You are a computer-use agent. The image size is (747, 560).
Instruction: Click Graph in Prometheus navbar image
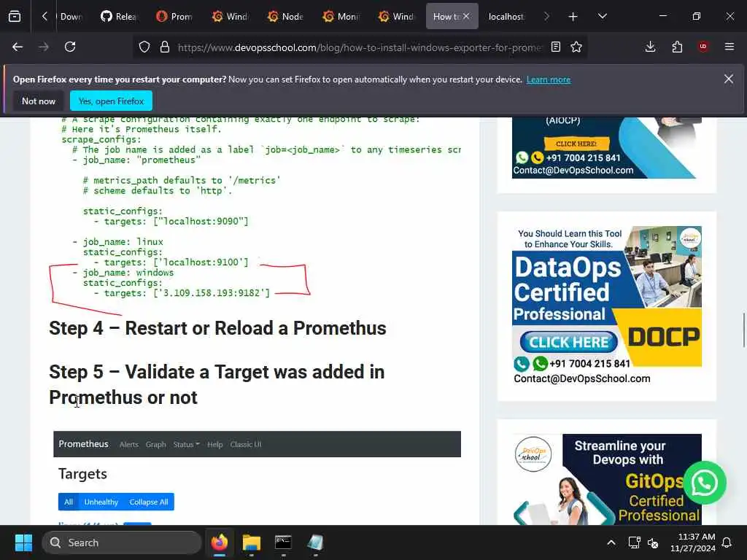[156, 444]
